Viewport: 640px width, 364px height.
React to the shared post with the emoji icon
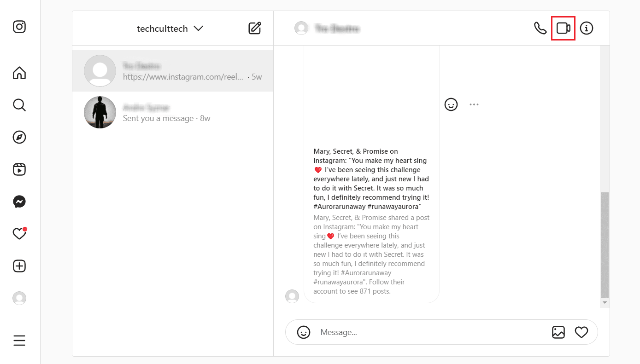[451, 104]
